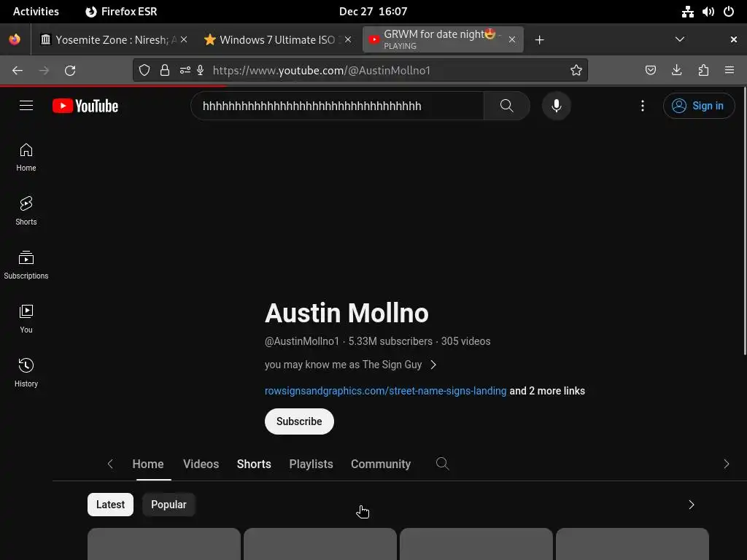Open Subscriptions in the sidebar

click(26, 264)
